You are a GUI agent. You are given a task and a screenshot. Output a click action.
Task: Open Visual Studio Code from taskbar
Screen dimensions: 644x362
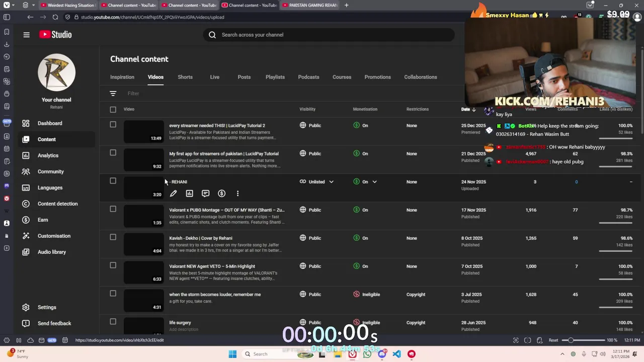tap(396, 354)
